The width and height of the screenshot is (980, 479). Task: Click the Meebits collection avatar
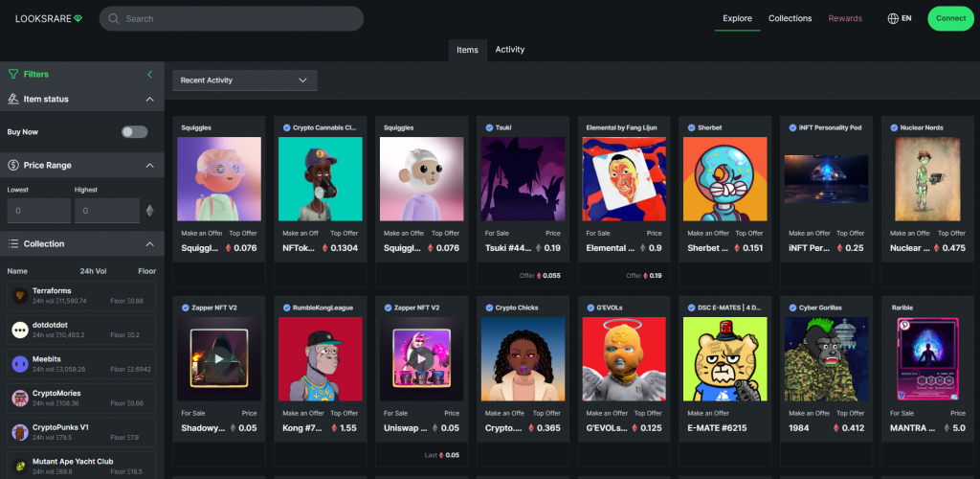(20, 364)
